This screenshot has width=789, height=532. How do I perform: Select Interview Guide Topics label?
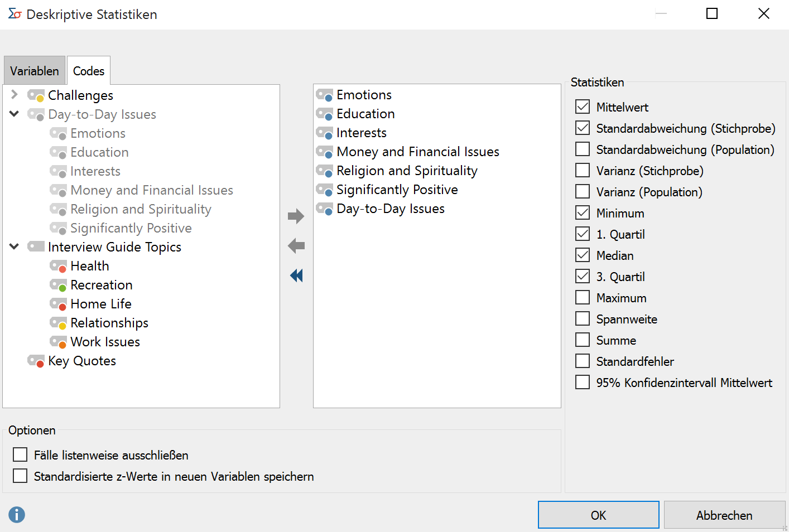[x=114, y=247]
